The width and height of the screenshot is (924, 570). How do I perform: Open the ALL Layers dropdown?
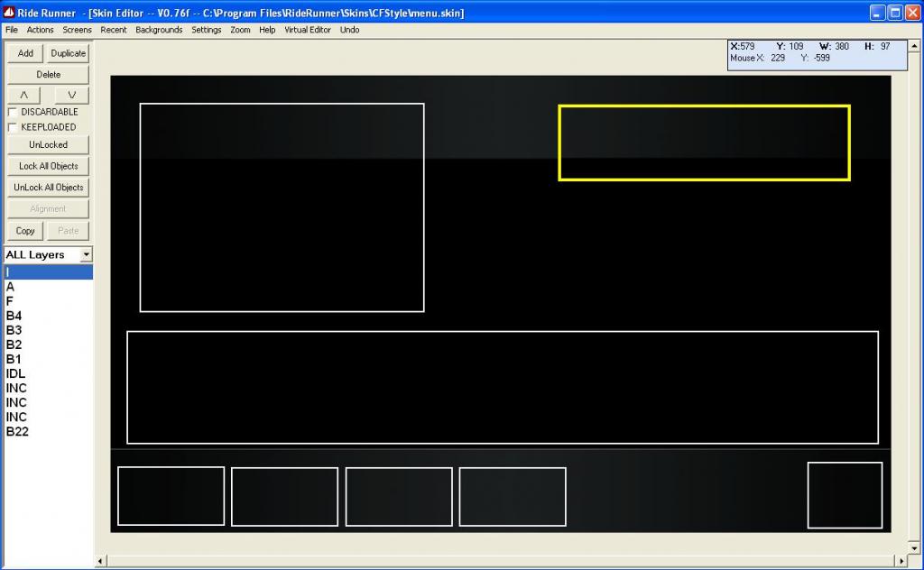point(86,254)
